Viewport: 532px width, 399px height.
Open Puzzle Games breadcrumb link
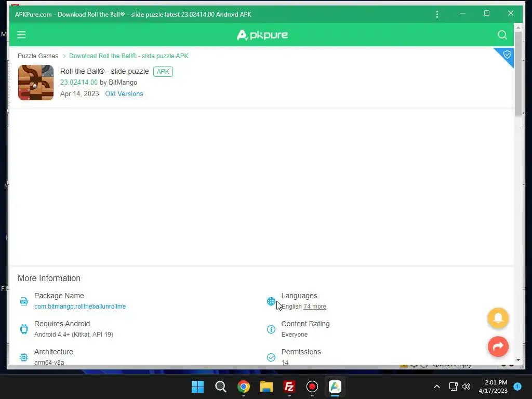(37, 56)
